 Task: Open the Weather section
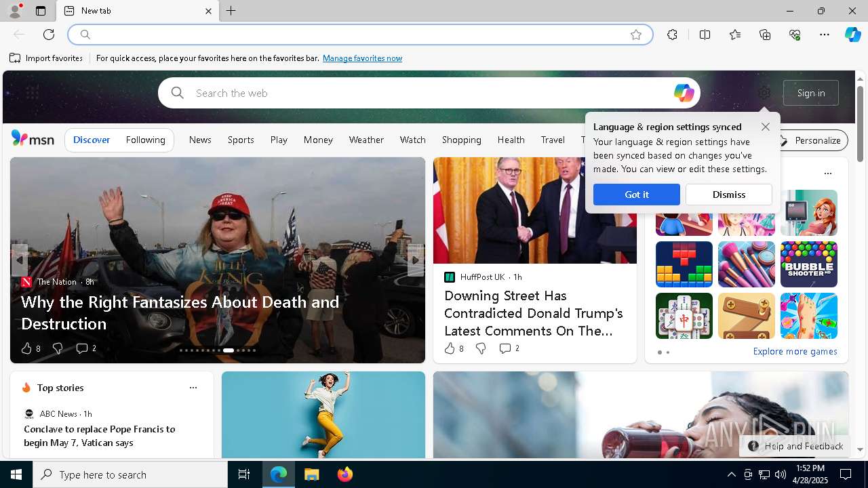pyautogui.click(x=366, y=140)
